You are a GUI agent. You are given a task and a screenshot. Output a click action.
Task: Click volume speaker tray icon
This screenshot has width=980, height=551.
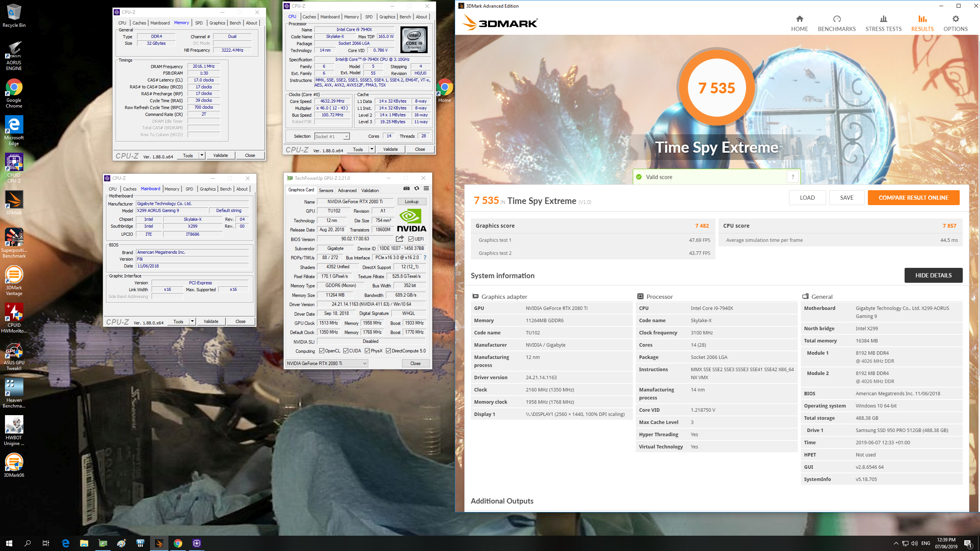click(915, 543)
